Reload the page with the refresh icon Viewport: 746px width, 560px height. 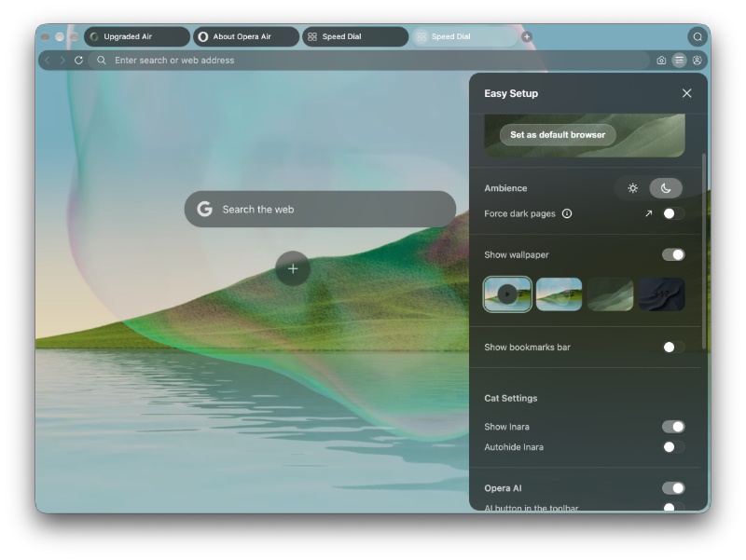(x=79, y=61)
